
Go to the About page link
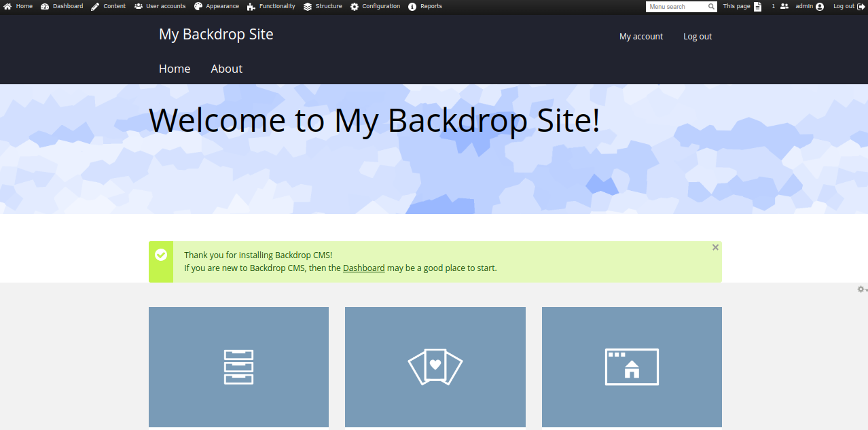pos(226,69)
